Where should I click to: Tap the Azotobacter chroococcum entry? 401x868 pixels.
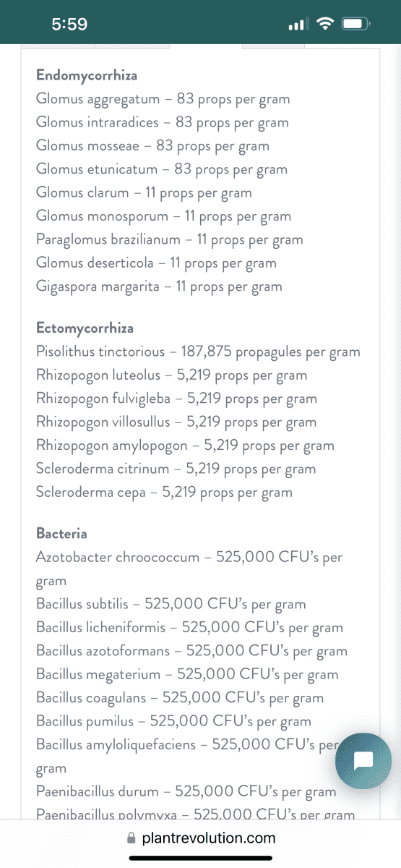tap(189, 569)
